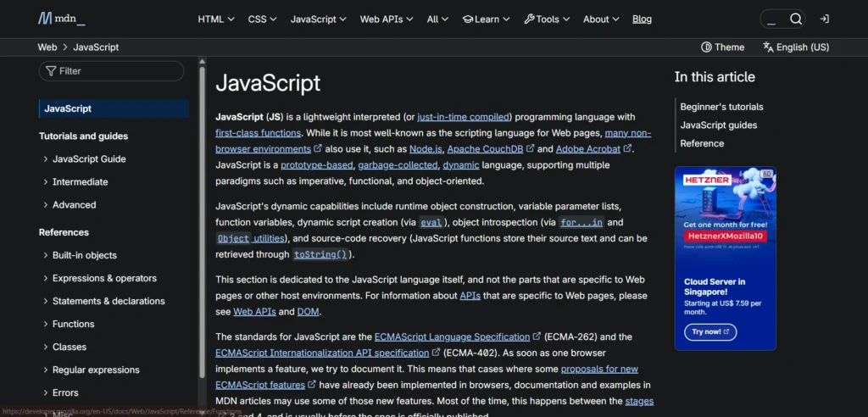This screenshot has height=417, width=868.
Task: Click 'Tutorials and guides' sidebar heading
Action: 84,136
